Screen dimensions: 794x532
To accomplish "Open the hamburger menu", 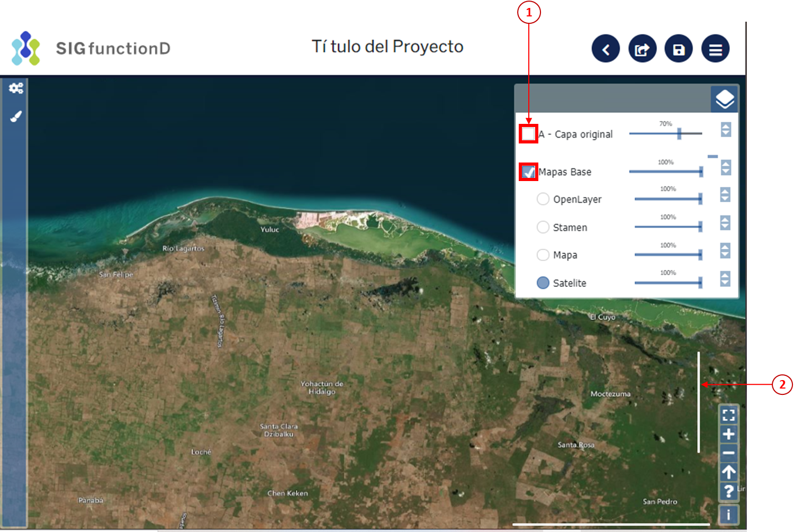I will pos(715,49).
